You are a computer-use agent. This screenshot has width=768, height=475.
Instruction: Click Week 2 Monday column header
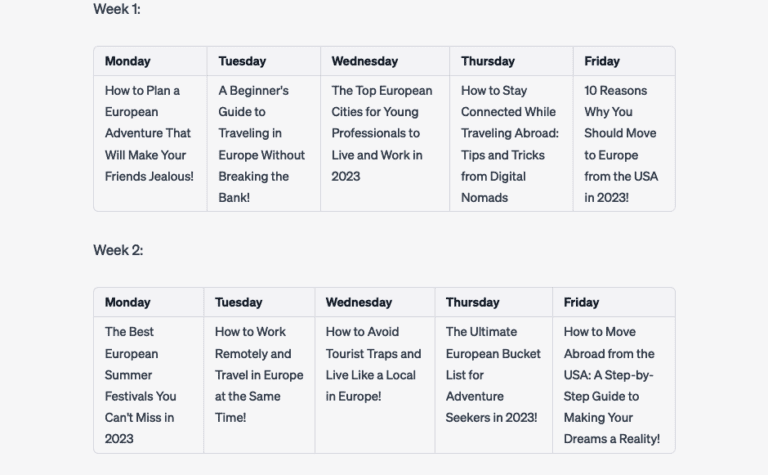click(128, 302)
